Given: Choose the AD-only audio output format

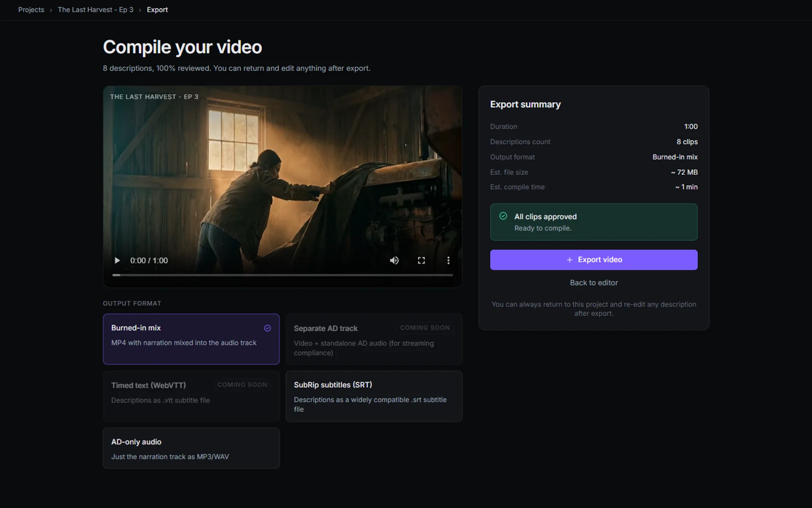Looking at the screenshot, I should click(191, 448).
